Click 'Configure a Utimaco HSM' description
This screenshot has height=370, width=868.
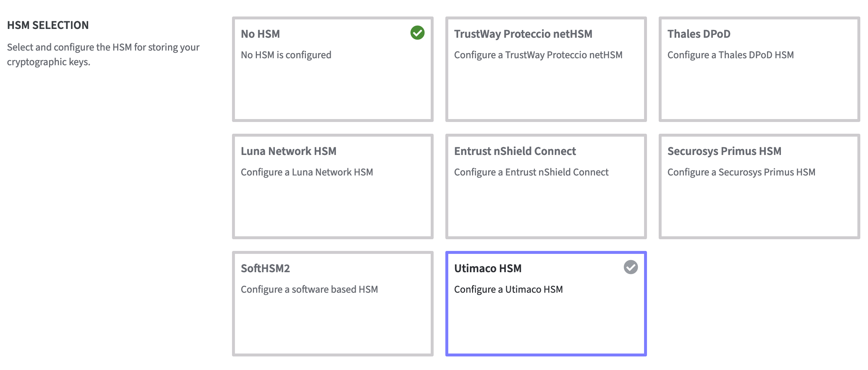[508, 289]
